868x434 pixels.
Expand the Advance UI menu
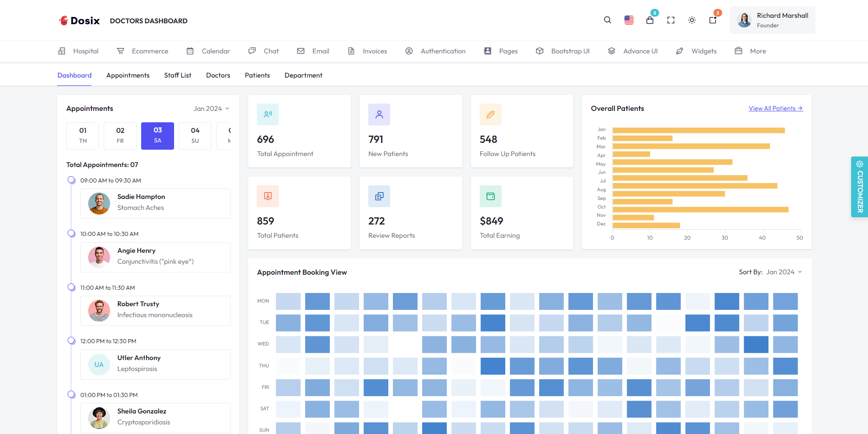pos(633,51)
